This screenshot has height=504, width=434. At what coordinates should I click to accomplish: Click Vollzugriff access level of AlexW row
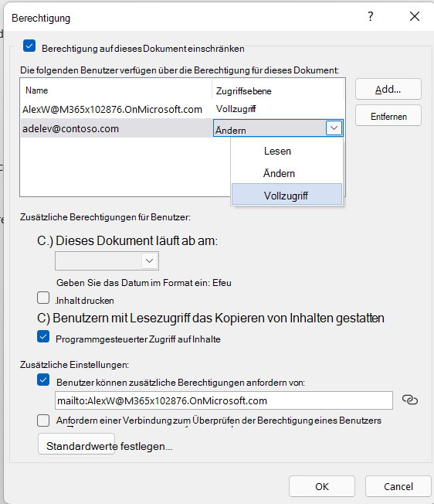pos(236,109)
